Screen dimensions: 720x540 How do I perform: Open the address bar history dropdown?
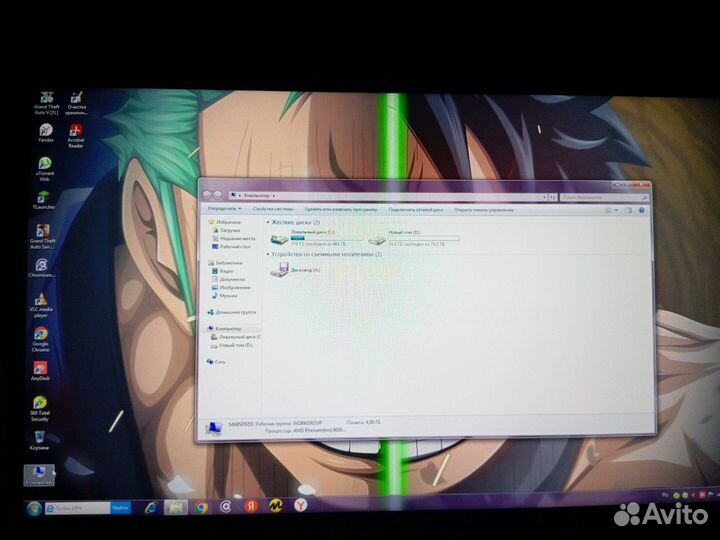coord(545,197)
